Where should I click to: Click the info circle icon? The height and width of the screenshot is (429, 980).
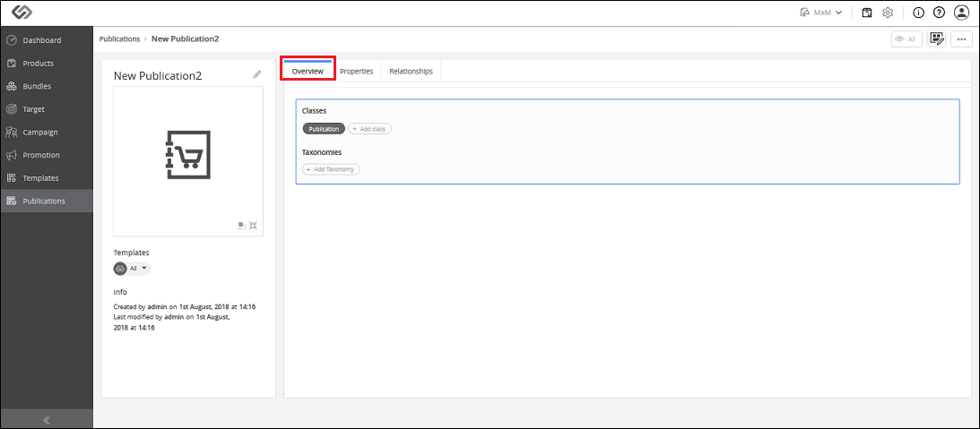918,13
